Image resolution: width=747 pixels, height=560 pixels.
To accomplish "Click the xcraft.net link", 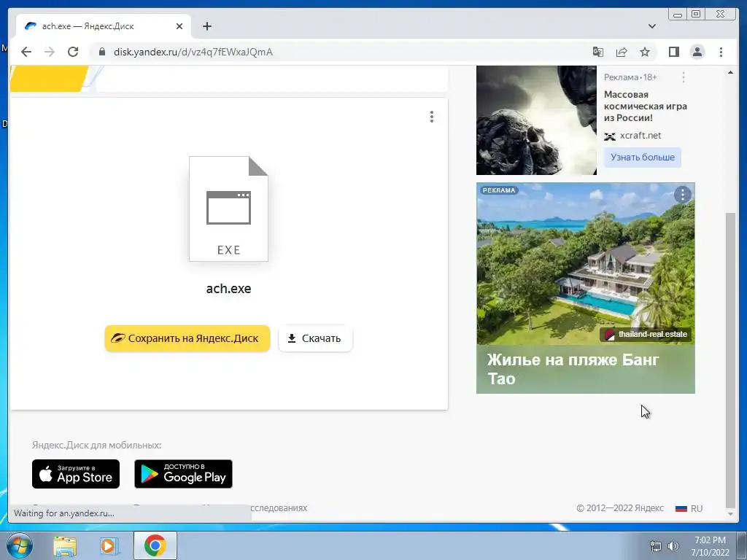I will [x=640, y=136].
